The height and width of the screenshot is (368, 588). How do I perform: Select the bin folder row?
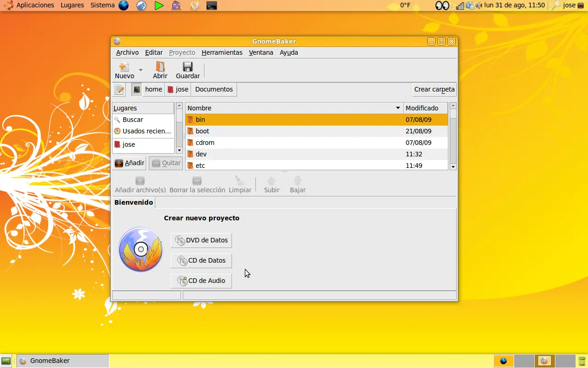pos(317,120)
